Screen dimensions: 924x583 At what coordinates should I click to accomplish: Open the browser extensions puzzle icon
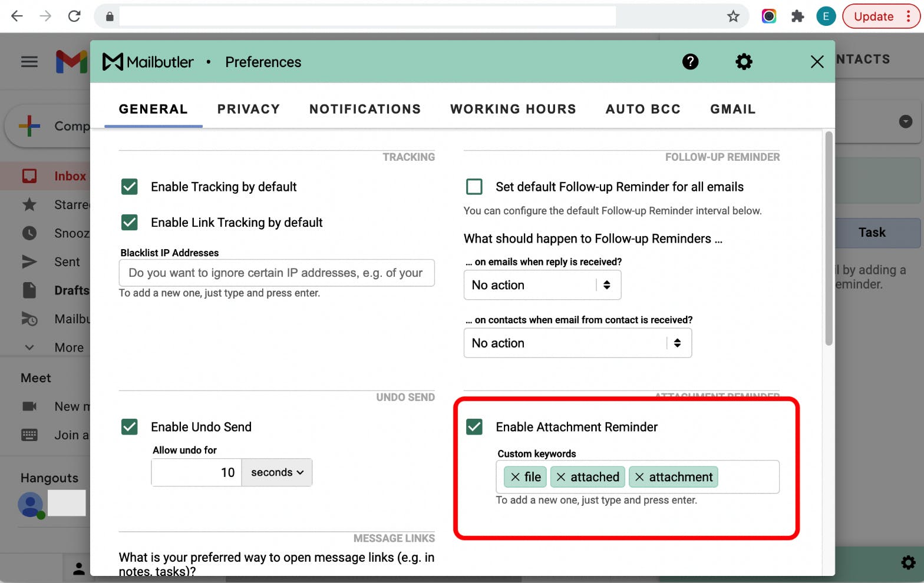[797, 16]
